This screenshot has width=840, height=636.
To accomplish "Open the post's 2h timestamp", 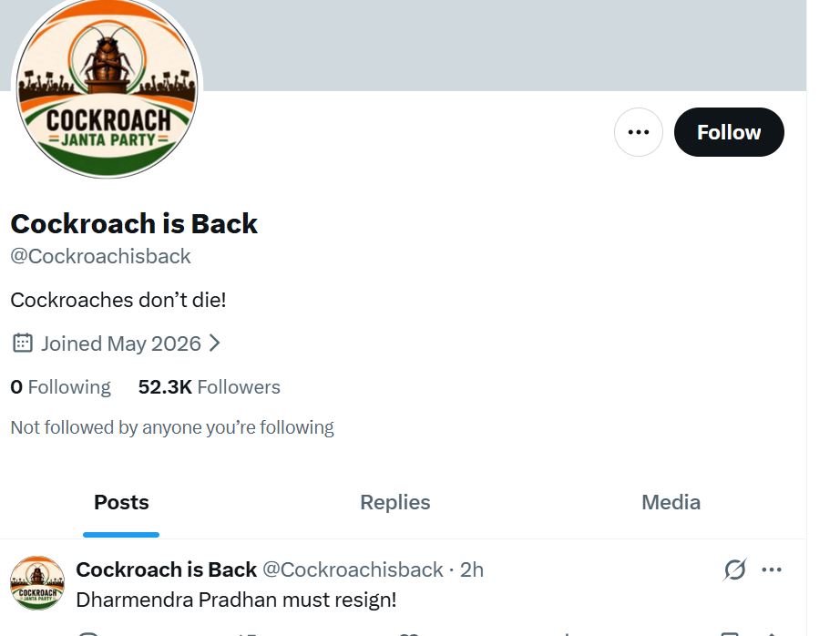I will pyautogui.click(x=471, y=569).
